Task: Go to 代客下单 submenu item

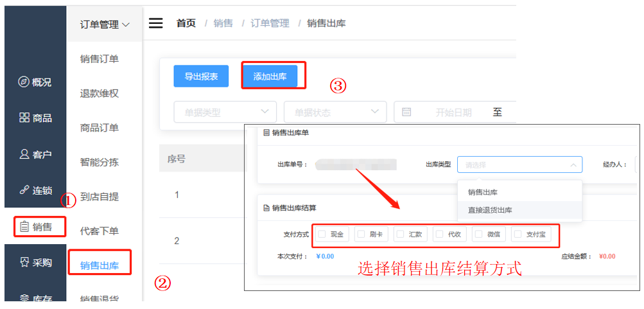Action: (x=100, y=231)
